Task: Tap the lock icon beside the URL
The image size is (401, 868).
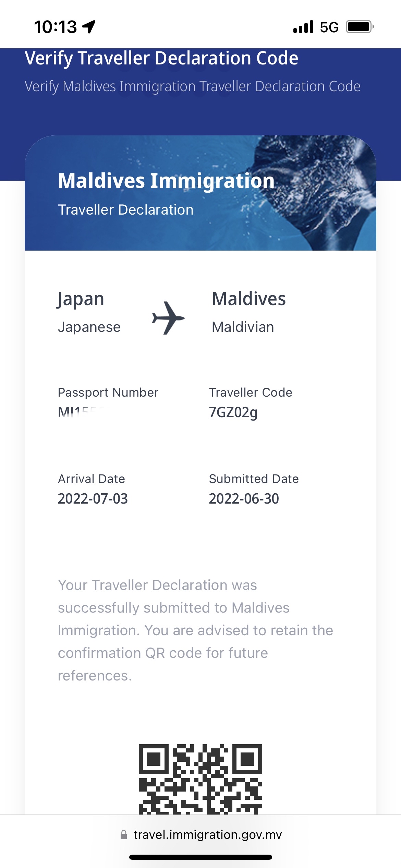Action: pos(124,835)
